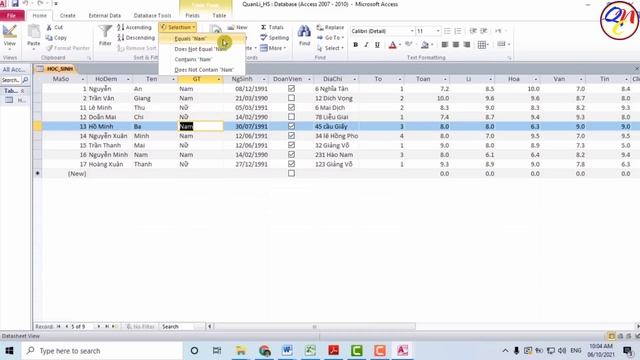Align text right in ribbon
640x360 pixels.
pyautogui.click(x=467, y=44)
